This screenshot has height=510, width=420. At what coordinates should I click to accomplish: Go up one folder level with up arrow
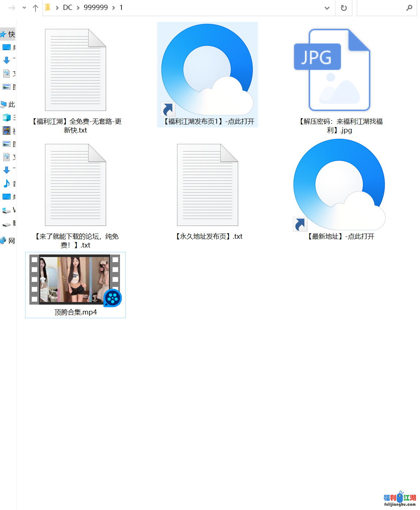click(x=35, y=8)
